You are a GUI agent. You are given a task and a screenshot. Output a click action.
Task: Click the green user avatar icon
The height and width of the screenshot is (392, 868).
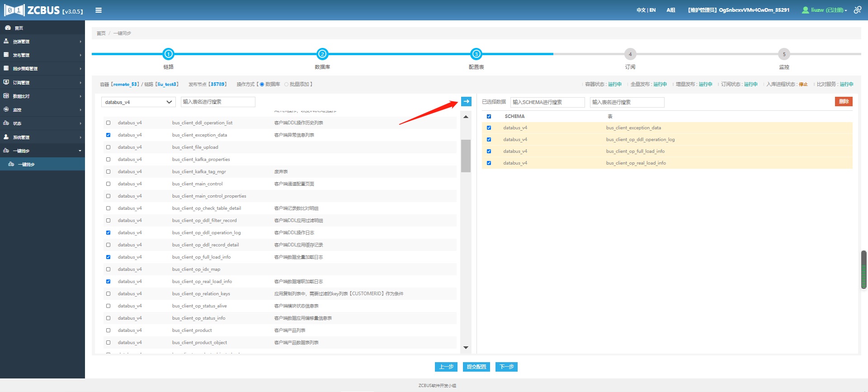[805, 10]
